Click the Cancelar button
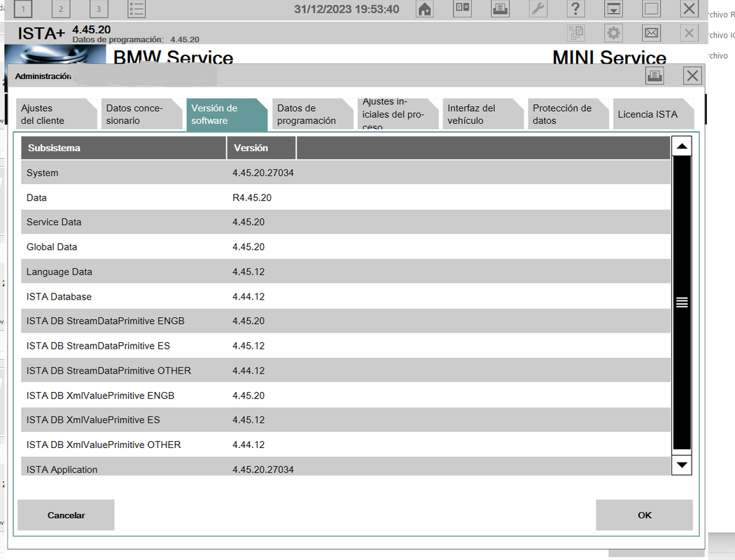 (66, 515)
